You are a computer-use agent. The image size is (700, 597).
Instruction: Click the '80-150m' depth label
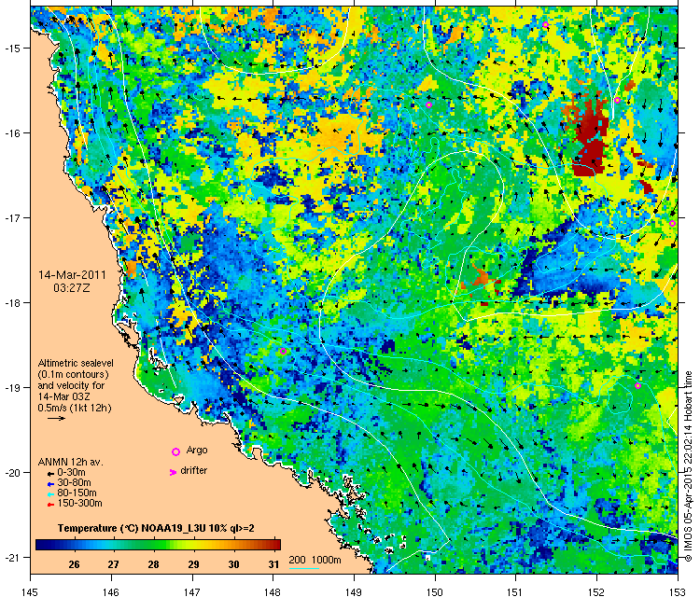pos(77,493)
